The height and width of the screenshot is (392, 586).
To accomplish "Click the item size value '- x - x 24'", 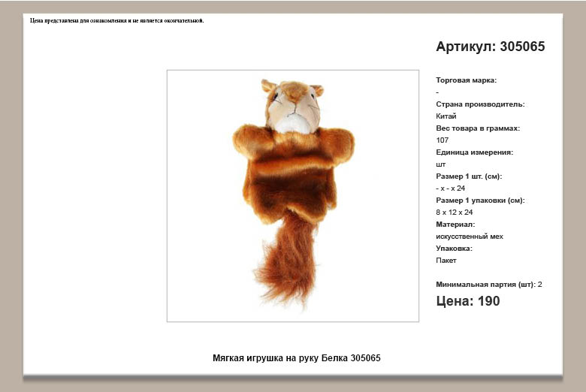I will tap(450, 188).
